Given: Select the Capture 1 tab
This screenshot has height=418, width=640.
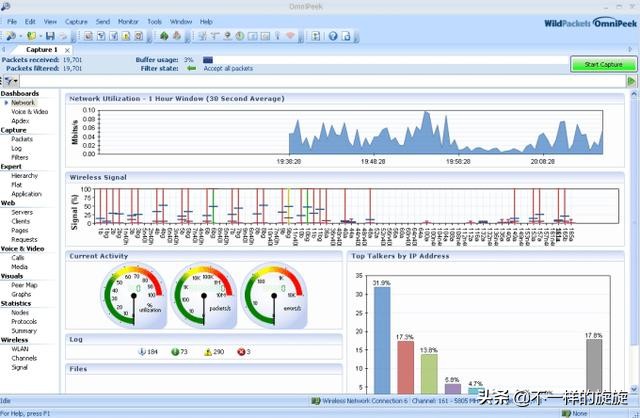Looking at the screenshot, I should (42, 49).
